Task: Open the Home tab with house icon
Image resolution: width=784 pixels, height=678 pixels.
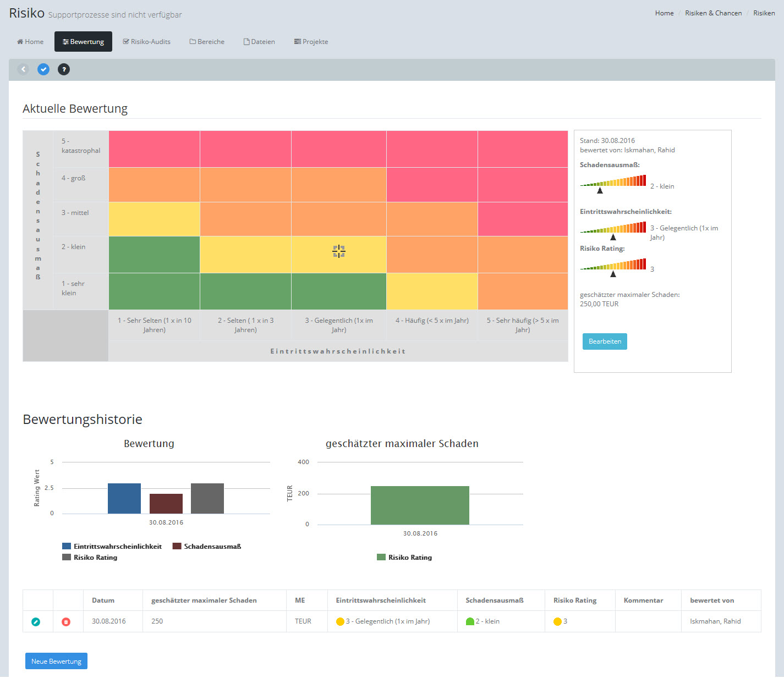Action: point(30,42)
